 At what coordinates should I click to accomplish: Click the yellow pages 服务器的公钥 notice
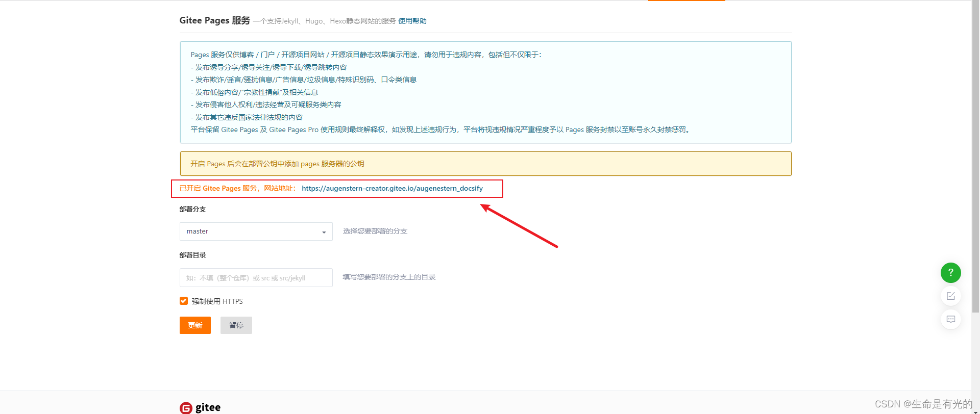(485, 164)
